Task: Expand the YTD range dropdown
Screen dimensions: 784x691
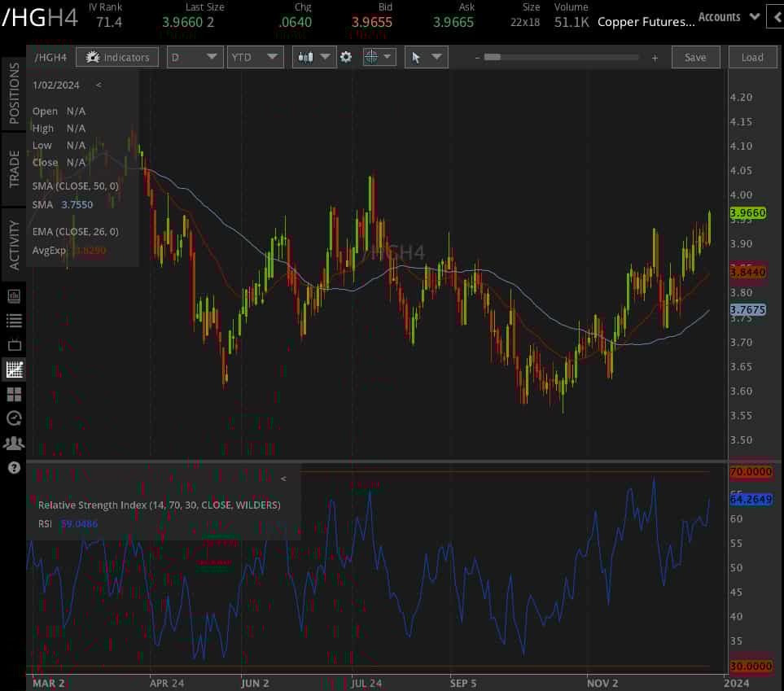Action: click(x=254, y=57)
